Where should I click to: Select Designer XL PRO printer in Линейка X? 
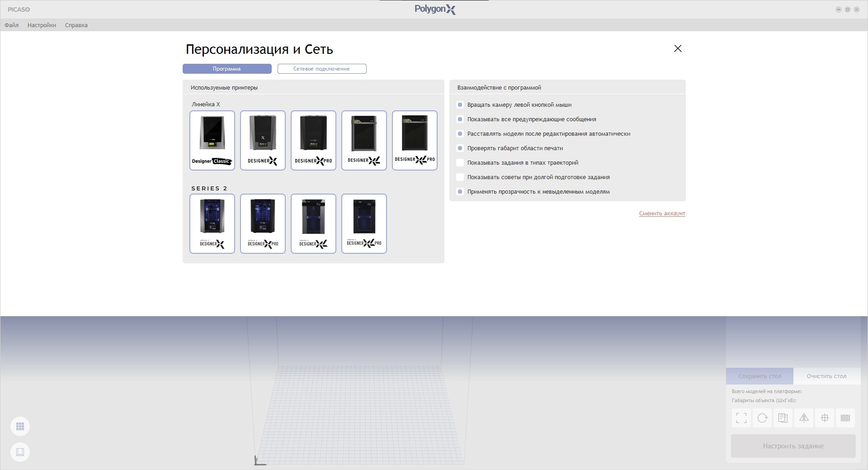click(x=415, y=140)
